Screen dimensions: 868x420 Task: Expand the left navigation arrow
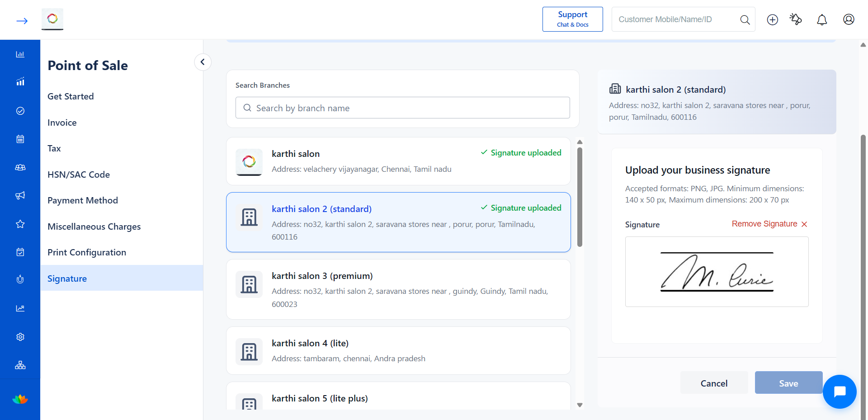click(x=22, y=21)
